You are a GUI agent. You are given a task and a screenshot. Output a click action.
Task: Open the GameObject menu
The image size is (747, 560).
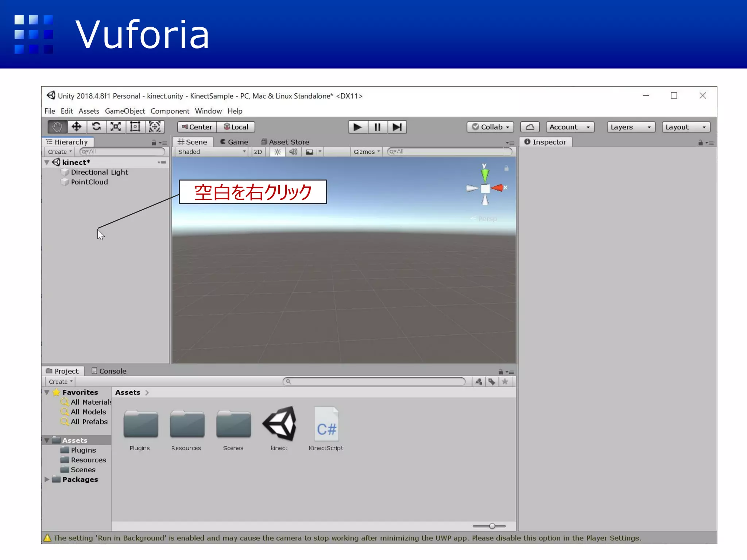125,111
